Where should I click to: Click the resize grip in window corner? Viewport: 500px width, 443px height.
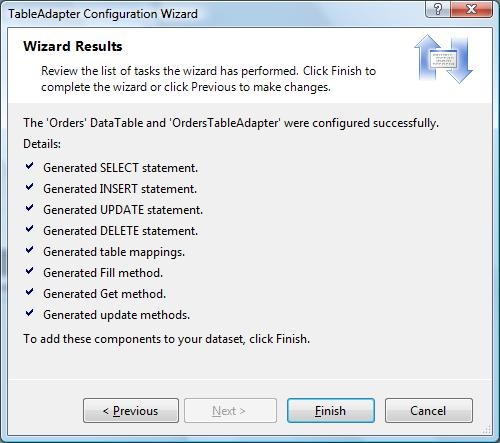click(x=487, y=430)
